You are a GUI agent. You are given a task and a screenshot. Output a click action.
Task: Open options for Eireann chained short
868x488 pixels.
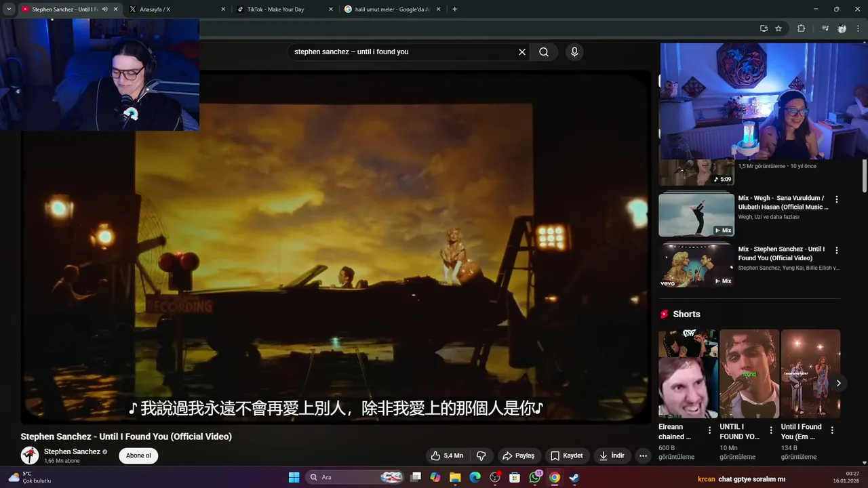coord(710,430)
